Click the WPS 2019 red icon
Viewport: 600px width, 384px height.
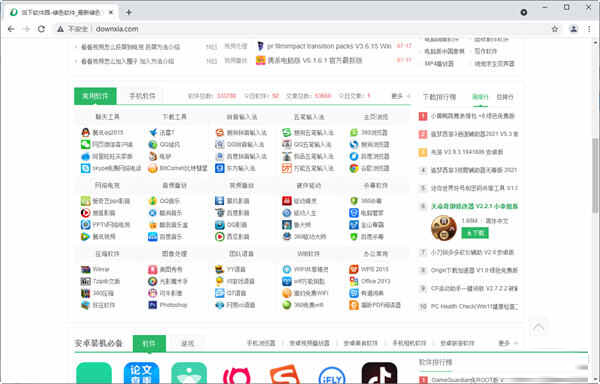[x=354, y=269]
